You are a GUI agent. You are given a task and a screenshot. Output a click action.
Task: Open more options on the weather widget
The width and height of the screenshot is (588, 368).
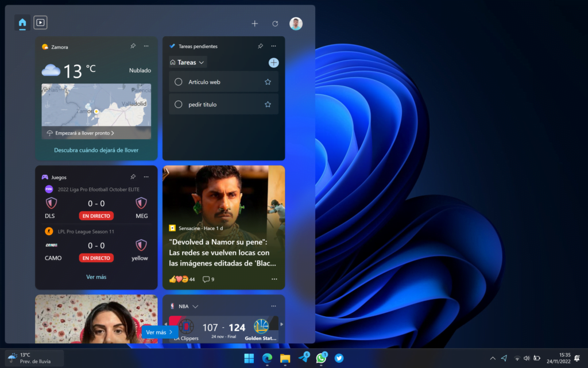[x=146, y=46]
